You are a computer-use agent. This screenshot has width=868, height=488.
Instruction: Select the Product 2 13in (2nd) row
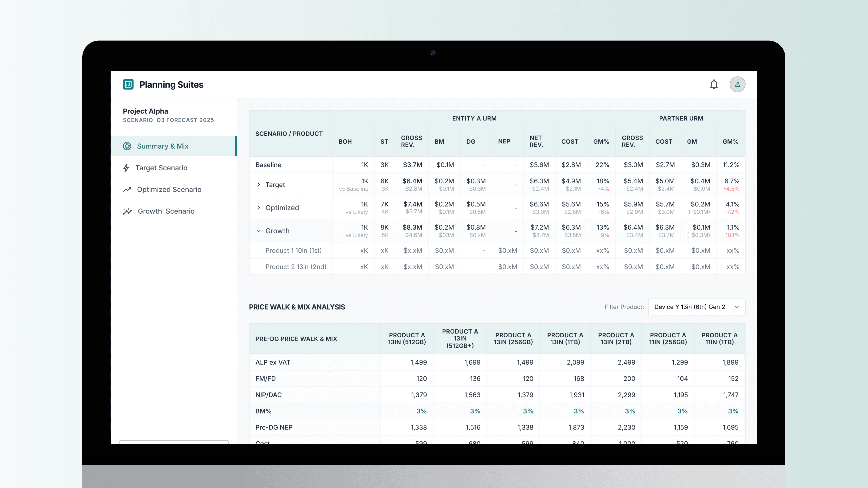coord(295,267)
